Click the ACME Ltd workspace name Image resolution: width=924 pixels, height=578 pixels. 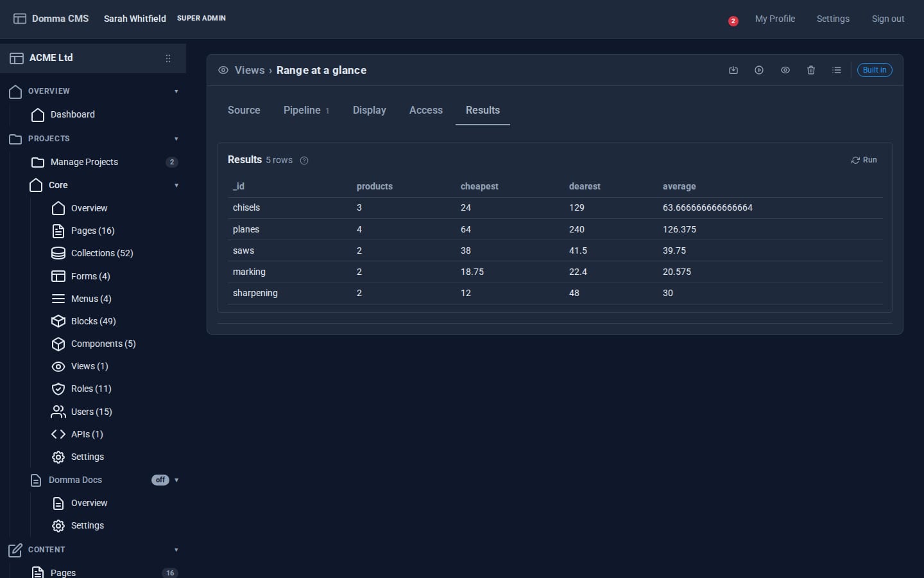pyautogui.click(x=51, y=58)
